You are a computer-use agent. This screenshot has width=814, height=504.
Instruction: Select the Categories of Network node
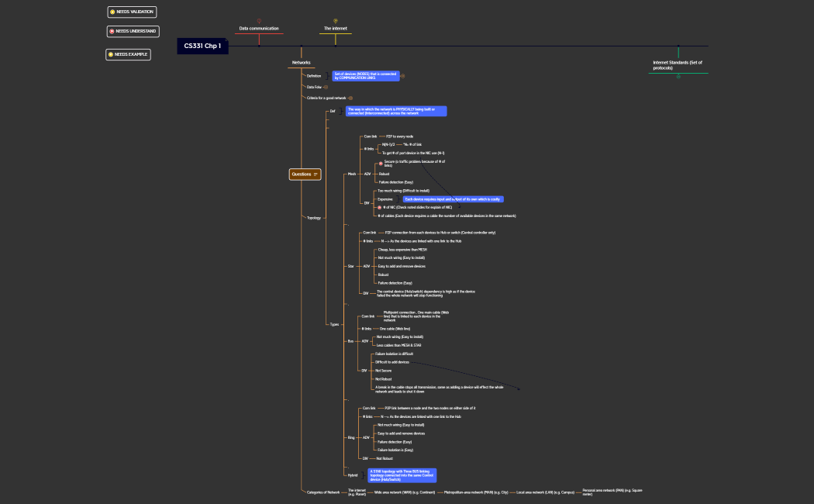pos(323,492)
